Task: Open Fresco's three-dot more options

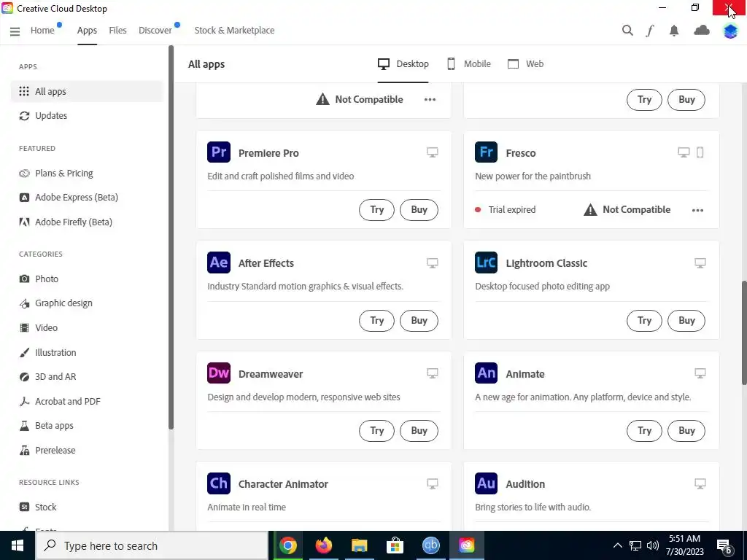Action: [x=697, y=210]
